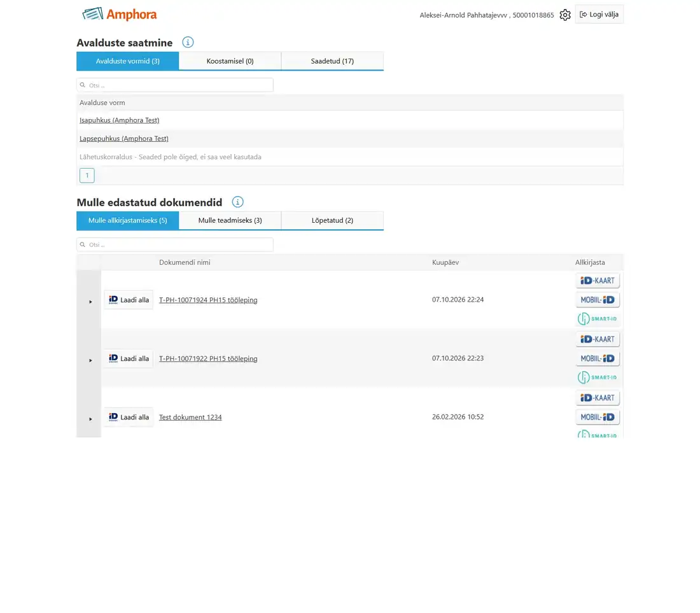700x613 pixels.
Task: Expand the T-PH-10071922 document row
Action: pos(90,360)
